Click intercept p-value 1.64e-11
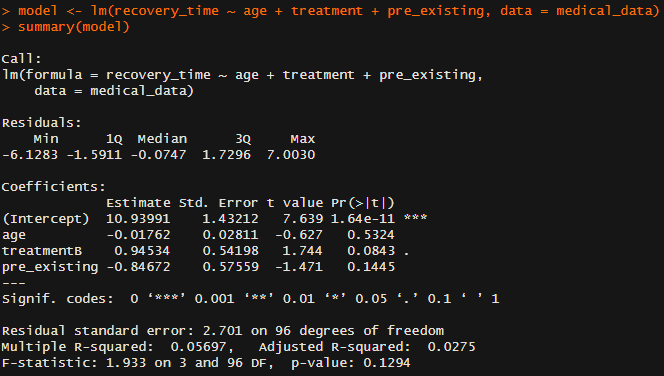The width and height of the screenshot is (664, 376). [362, 219]
